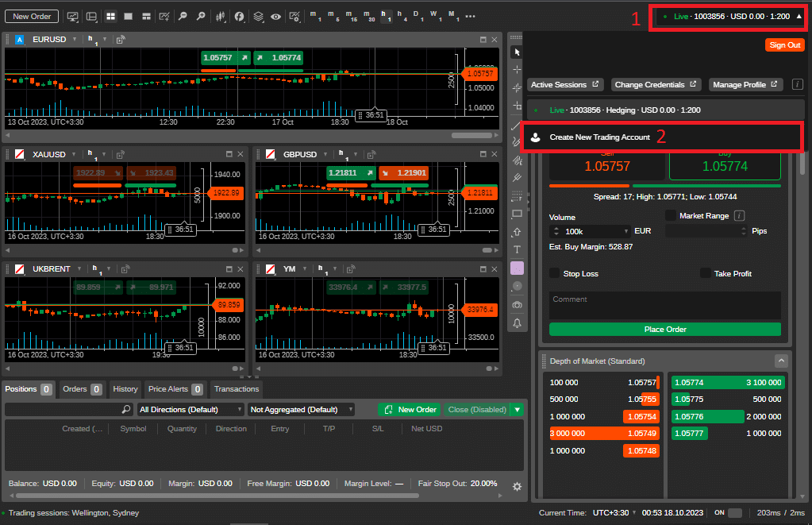This screenshot has width=812, height=525.
Task: Open the All Directions filter dropdown
Action: click(x=190, y=409)
